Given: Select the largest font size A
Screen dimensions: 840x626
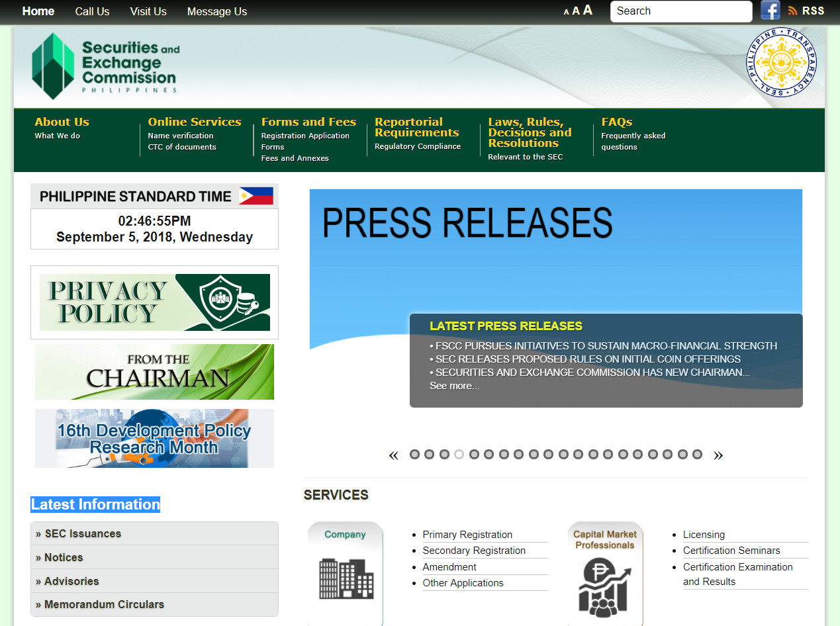Looking at the screenshot, I should [x=587, y=11].
